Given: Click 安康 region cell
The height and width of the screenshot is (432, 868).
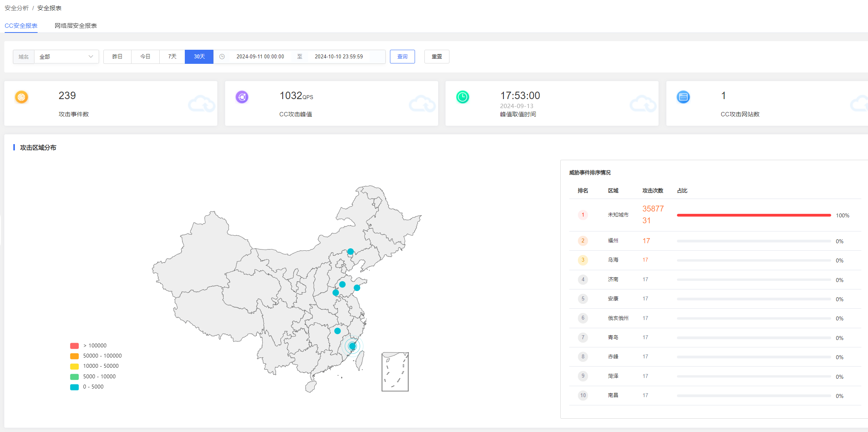Looking at the screenshot, I should point(613,298).
